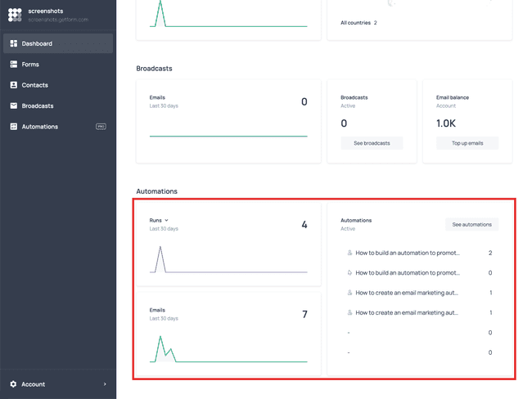Image resolution: width=532 pixels, height=399 pixels.
Task: Click the Top up emails button
Action: click(467, 143)
